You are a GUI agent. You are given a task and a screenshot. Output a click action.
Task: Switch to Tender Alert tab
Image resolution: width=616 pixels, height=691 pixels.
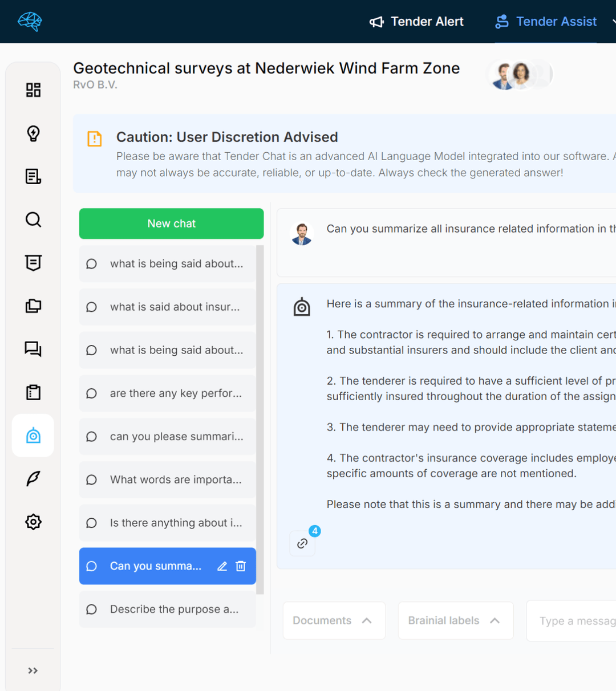click(x=416, y=22)
